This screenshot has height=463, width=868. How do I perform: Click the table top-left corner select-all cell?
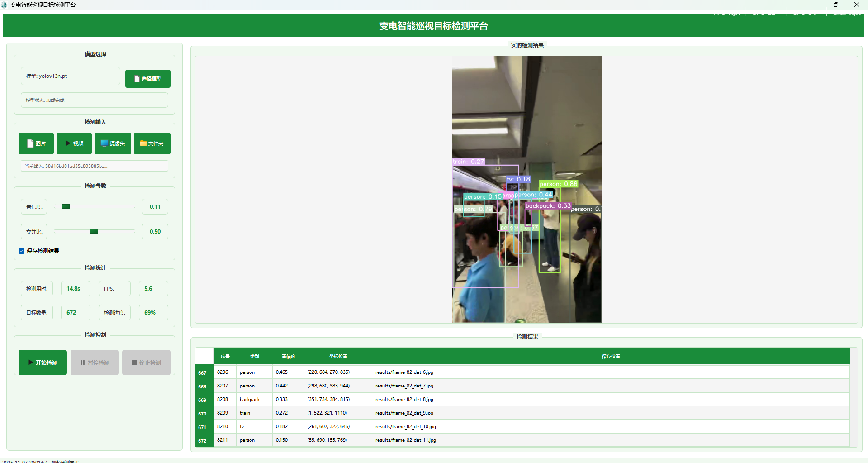coord(204,356)
